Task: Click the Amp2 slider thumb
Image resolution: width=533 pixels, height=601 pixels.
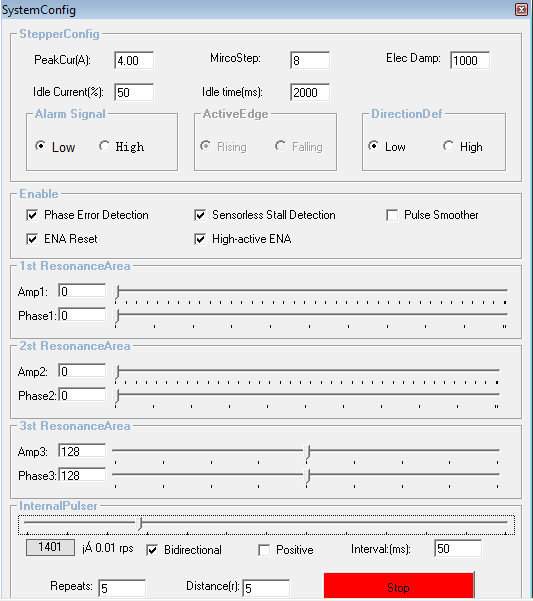Action: [x=117, y=372]
